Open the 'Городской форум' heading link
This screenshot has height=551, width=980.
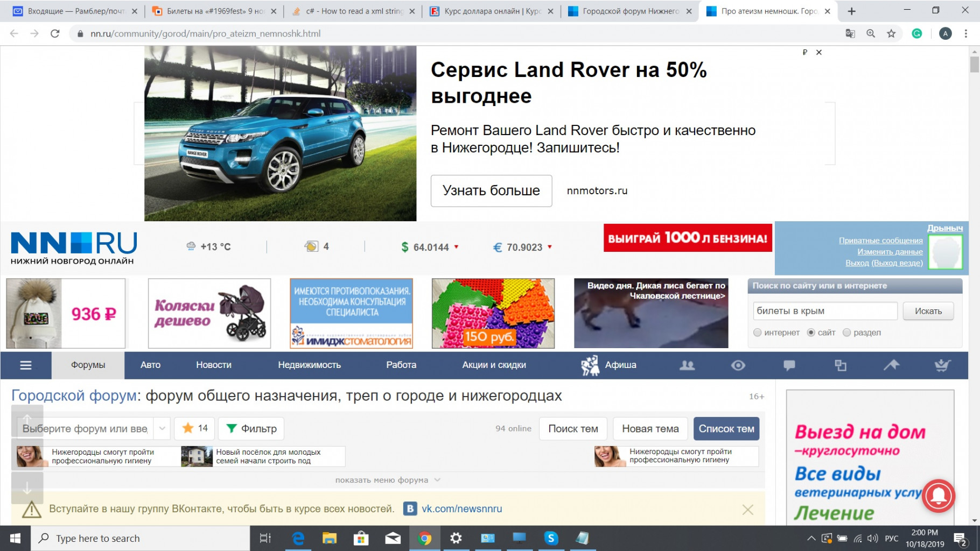click(74, 395)
